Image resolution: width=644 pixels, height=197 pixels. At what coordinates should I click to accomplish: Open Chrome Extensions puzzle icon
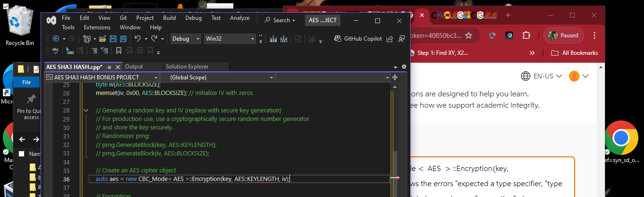click(527, 35)
